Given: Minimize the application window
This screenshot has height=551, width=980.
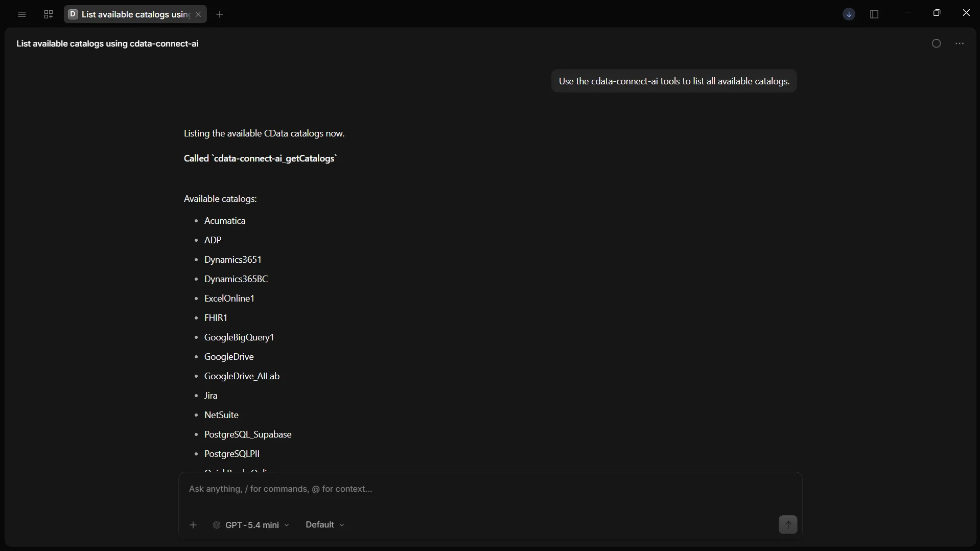Looking at the screenshot, I should (x=908, y=13).
